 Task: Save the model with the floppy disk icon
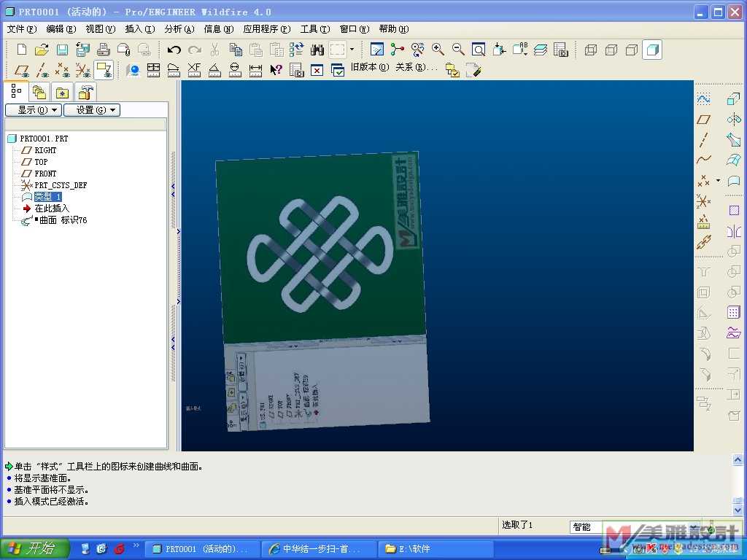[63, 50]
